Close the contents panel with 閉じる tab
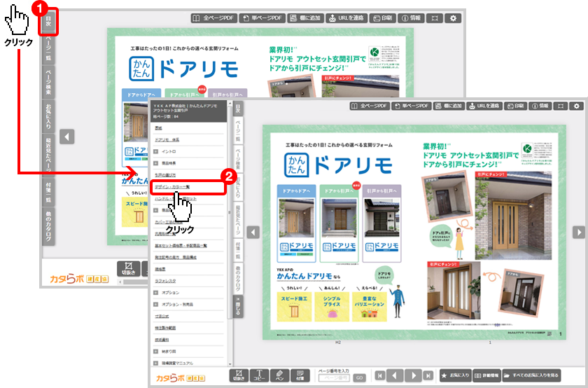The image size is (588, 388). coord(238,304)
